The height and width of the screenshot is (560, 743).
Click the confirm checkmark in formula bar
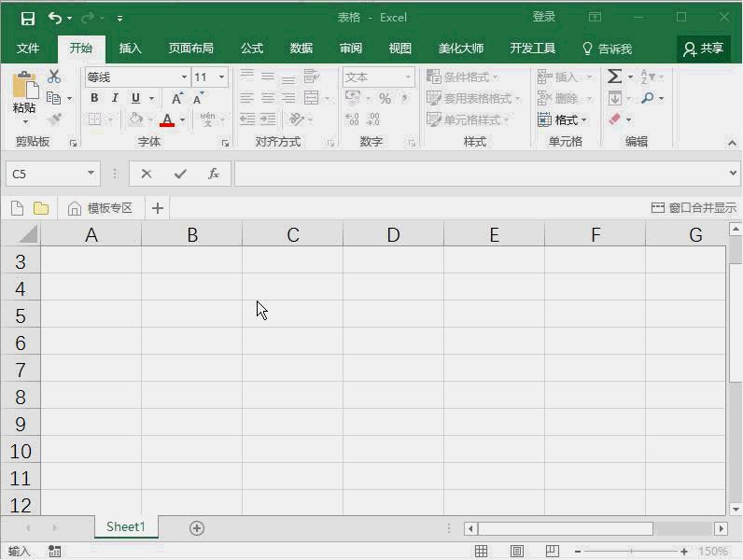(180, 174)
